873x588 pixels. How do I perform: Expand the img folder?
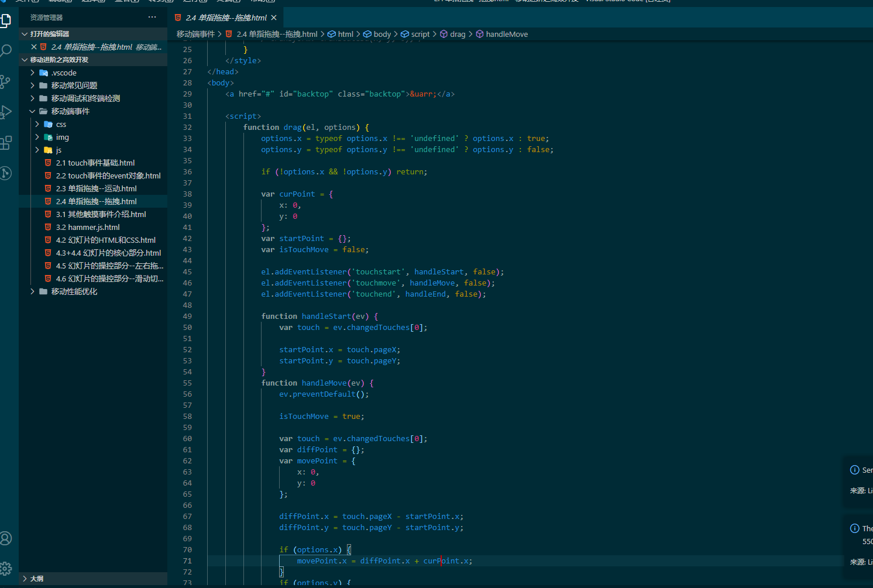pyautogui.click(x=93, y=137)
